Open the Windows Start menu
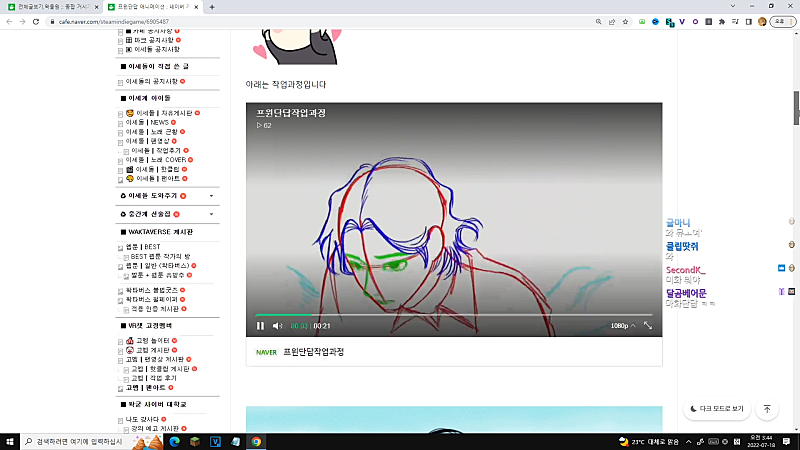The image size is (800, 450). pos(9,441)
